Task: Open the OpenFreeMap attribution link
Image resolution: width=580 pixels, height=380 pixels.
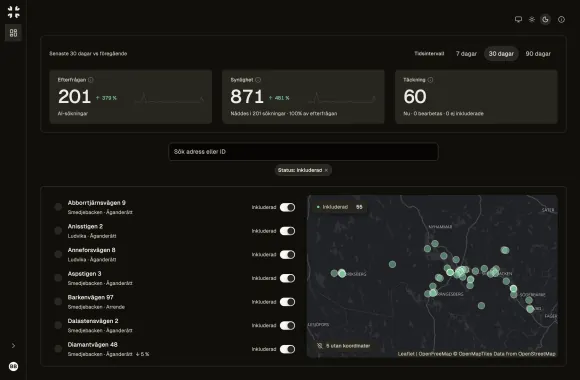Action: pos(435,354)
